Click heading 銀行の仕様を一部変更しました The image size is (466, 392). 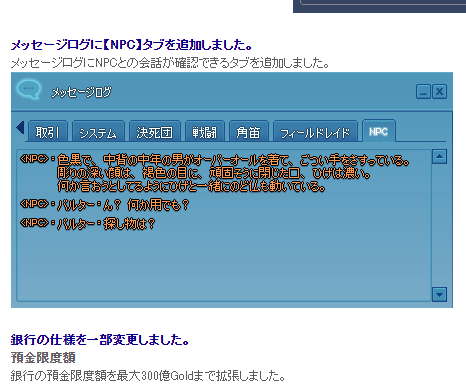click(100, 340)
